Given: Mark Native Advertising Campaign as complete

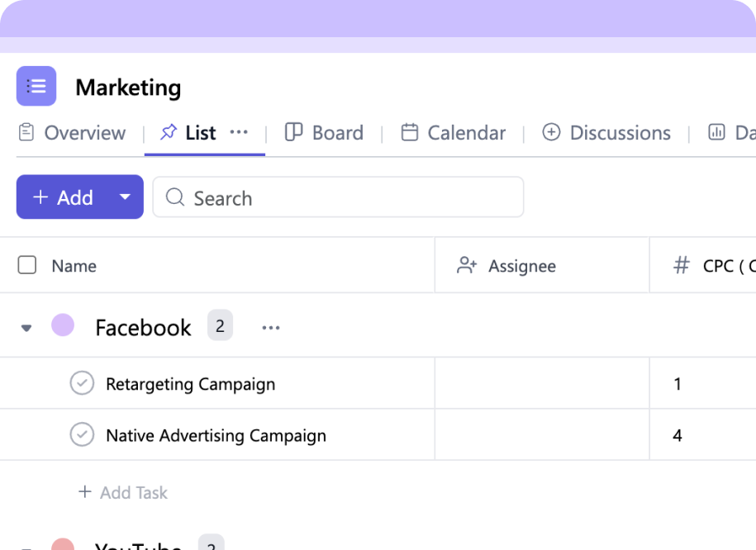Looking at the screenshot, I should pyautogui.click(x=82, y=434).
